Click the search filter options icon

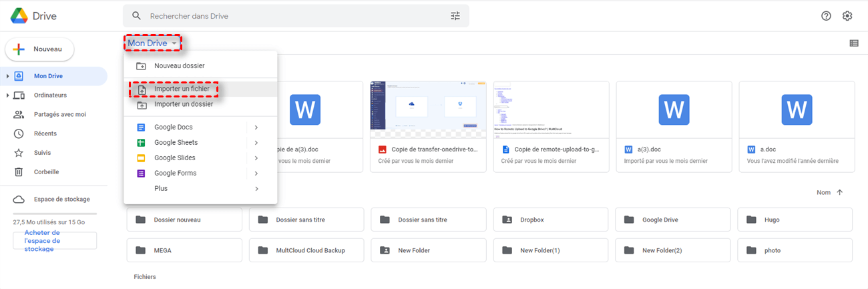(455, 16)
